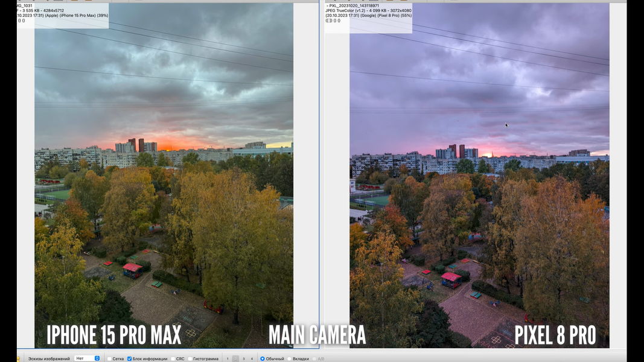
Task: Select layout button 2
Action: coord(235,359)
